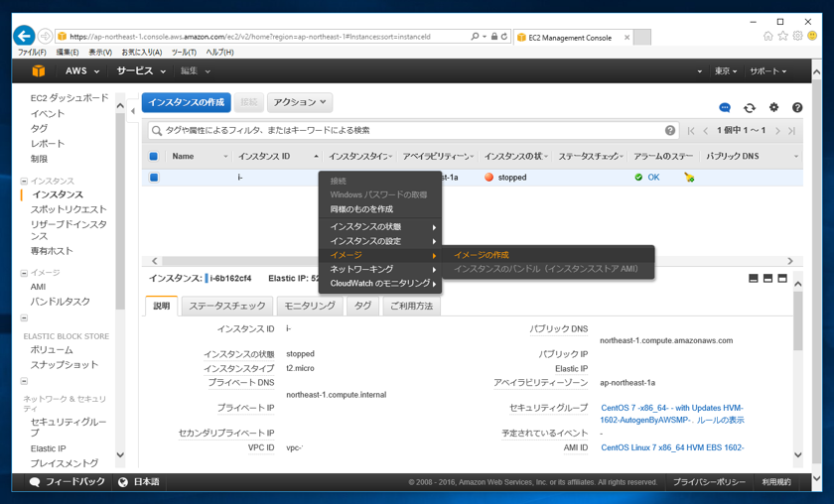Expand the インスタンスの設定 submenu

(380, 241)
